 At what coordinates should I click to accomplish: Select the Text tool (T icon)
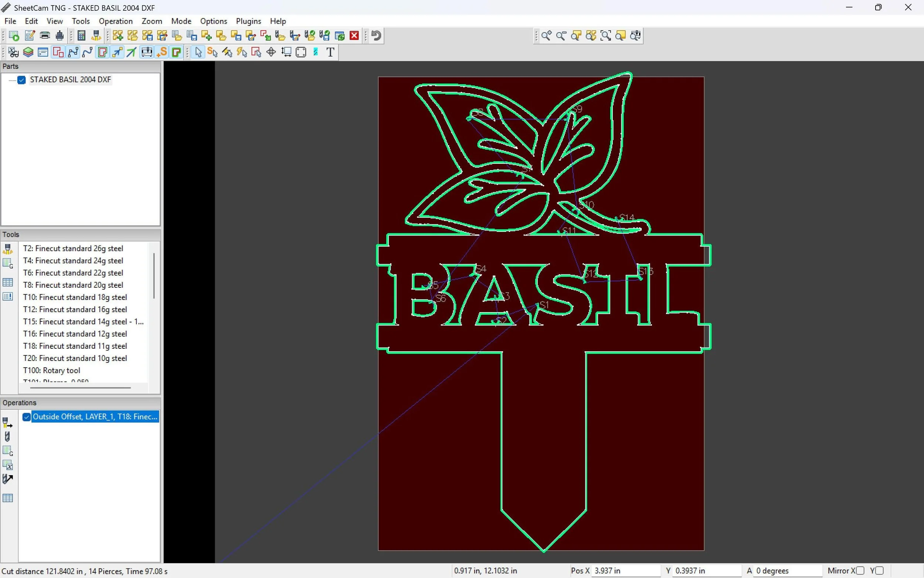click(x=330, y=53)
